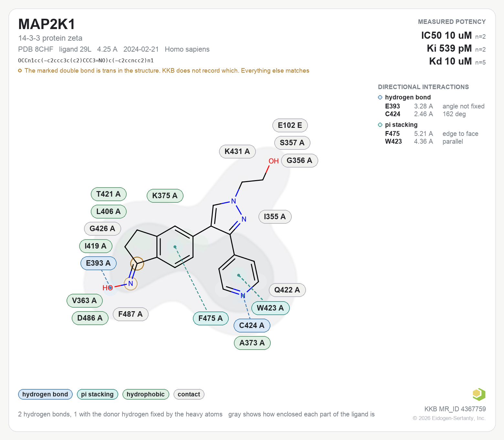The height and width of the screenshot is (440, 504).
Task: Select the hydrogen bond legend pill
Action: click(45, 394)
